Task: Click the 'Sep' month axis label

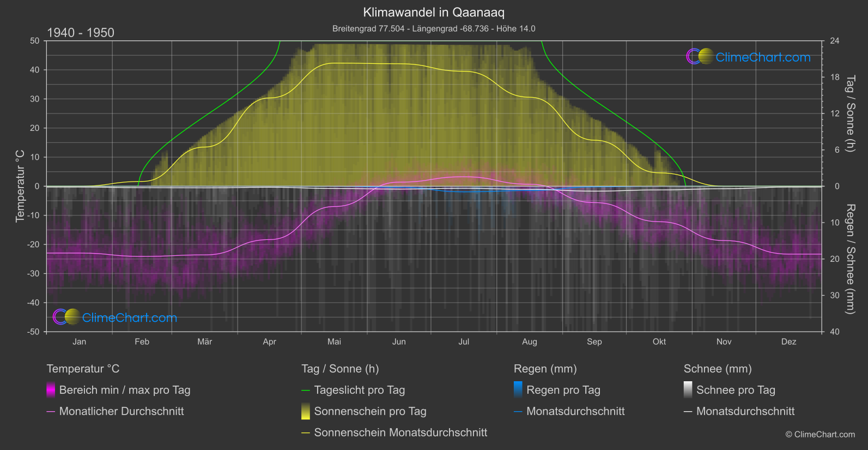Action: point(594,341)
